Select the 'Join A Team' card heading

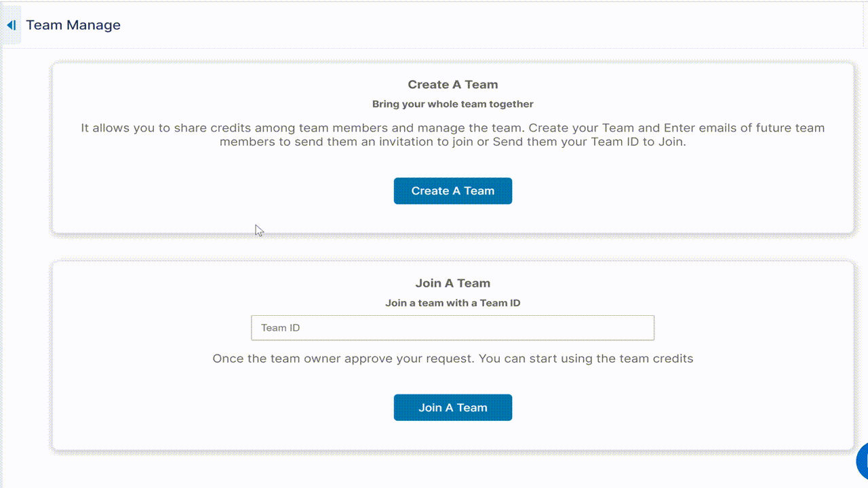(453, 283)
